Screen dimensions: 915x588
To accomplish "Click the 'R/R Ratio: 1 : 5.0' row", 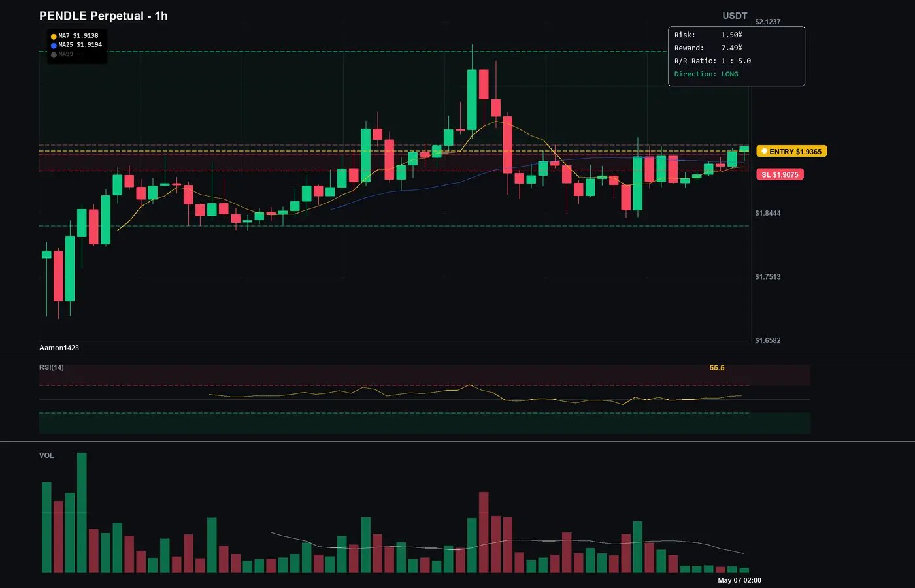I will click(x=712, y=61).
